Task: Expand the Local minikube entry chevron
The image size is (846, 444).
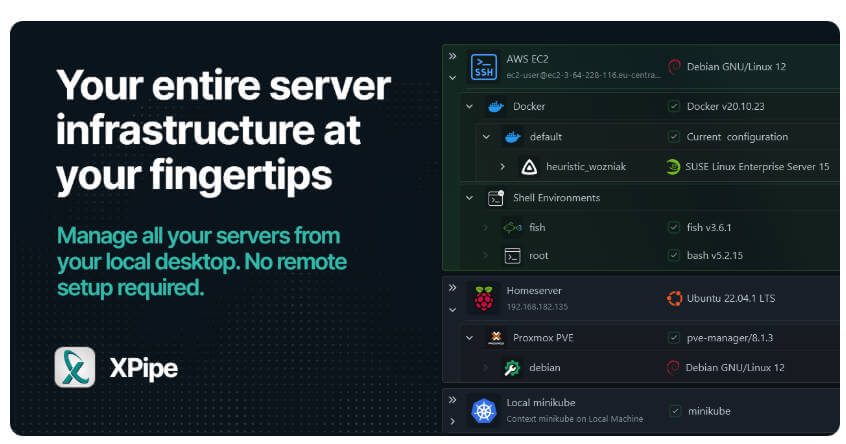Action: click(x=452, y=421)
